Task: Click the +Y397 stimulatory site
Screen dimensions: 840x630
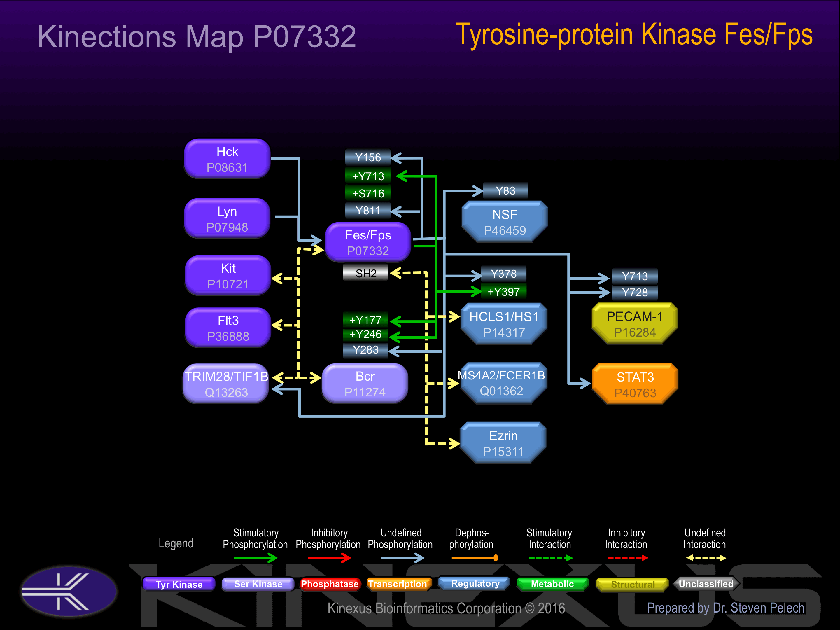Action: point(503,292)
